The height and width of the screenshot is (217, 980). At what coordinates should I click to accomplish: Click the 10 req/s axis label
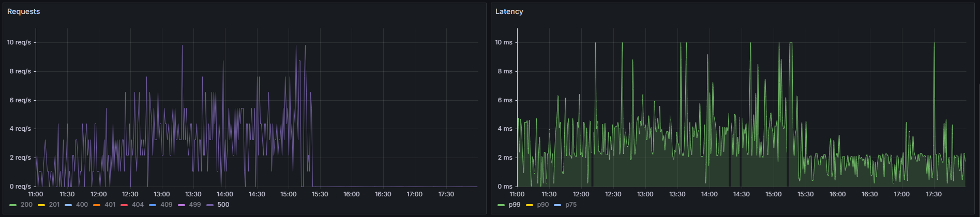click(19, 42)
